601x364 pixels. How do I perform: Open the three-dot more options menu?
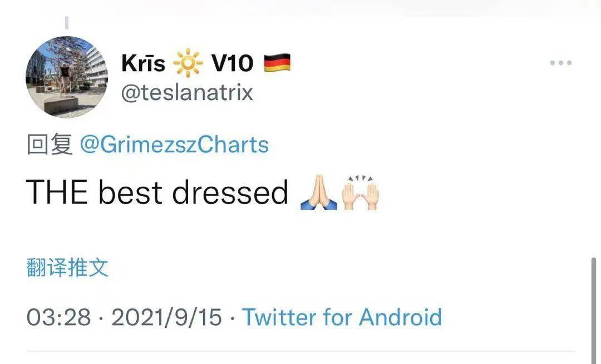560,63
